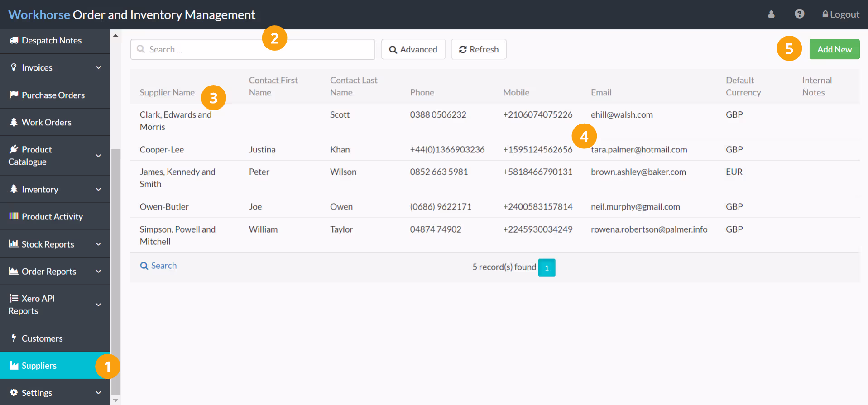Click the Order Reports area chart icon
Screen dimensions: 868x405
(14, 271)
